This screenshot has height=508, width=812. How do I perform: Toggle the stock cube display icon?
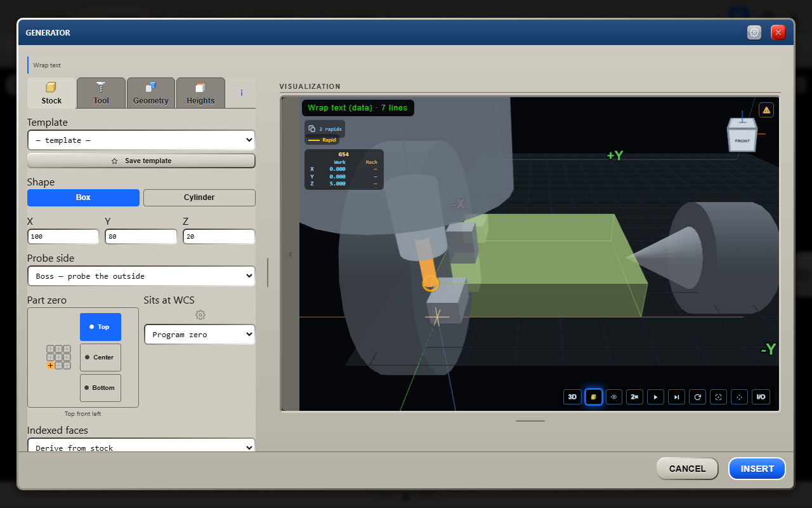click(593, 397)
